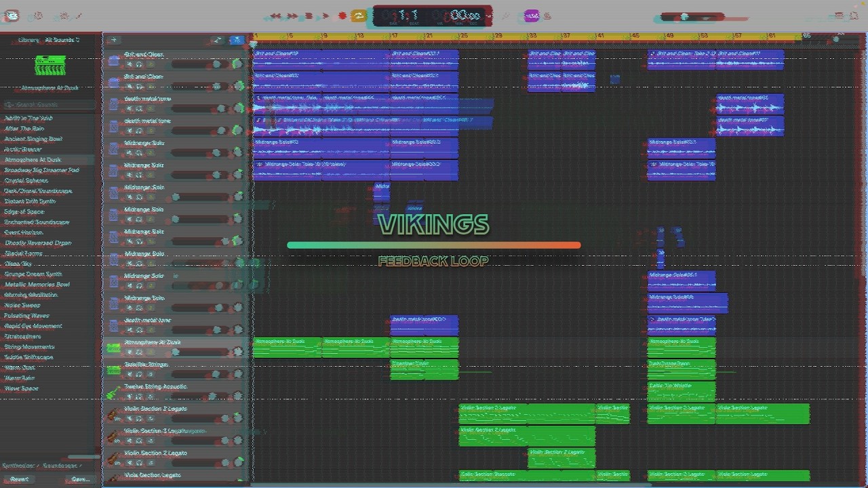Screen dimensions: 868x488
Task: Click the Atmosphere At Dusk track keyboard icon
Action: click(x=113, y=348)
